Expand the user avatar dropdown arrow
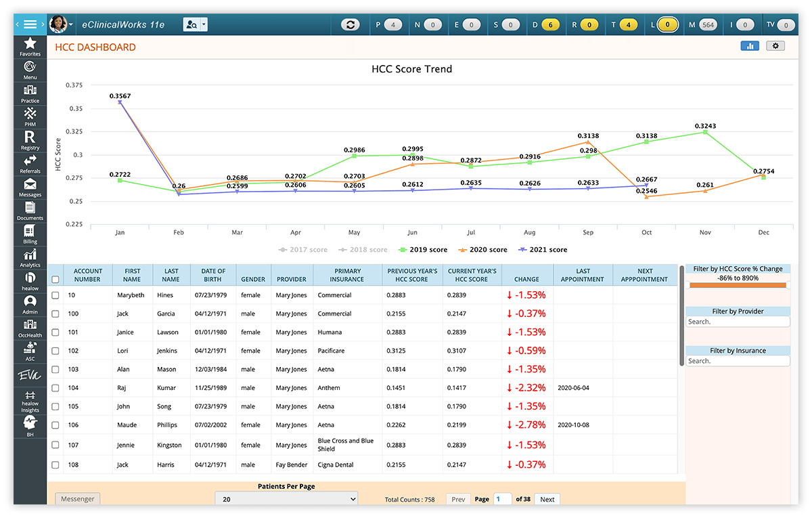 pos(71,24)
